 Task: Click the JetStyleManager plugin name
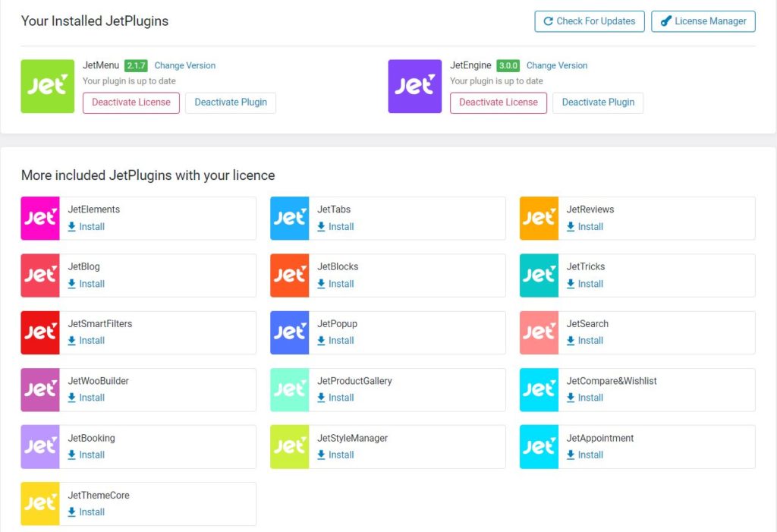pos(352,439)
